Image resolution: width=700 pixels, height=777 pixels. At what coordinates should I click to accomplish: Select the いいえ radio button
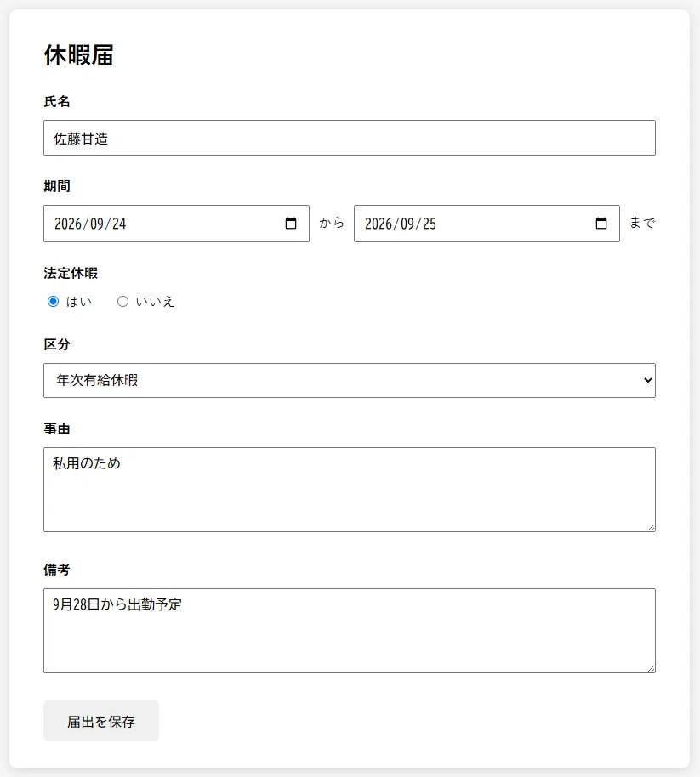122,301
